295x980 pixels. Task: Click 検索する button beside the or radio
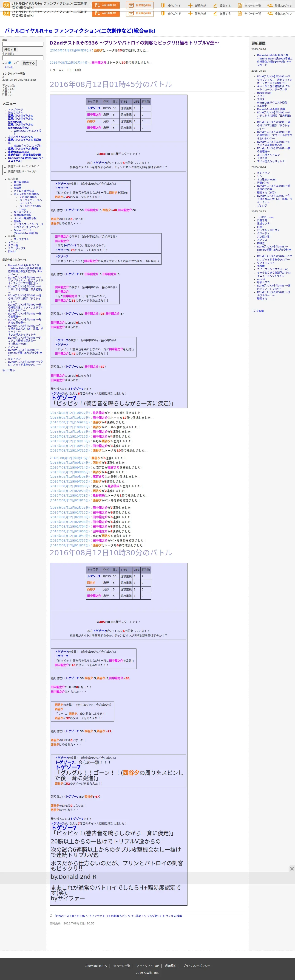(28, 63)
